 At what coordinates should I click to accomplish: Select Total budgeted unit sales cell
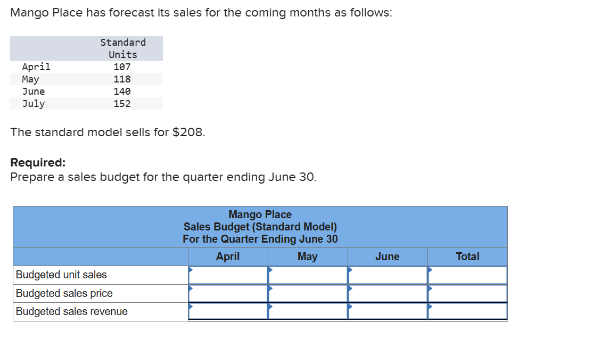coord(467,275)
